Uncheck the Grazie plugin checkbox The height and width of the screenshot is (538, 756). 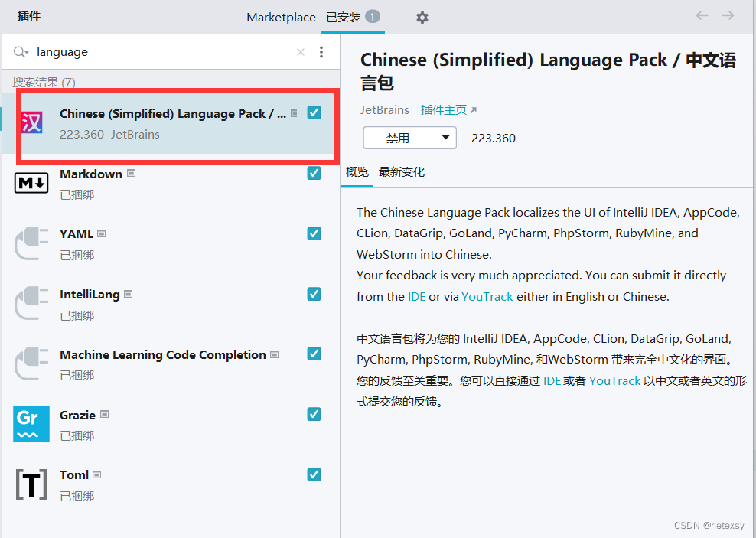coord(314,414)
